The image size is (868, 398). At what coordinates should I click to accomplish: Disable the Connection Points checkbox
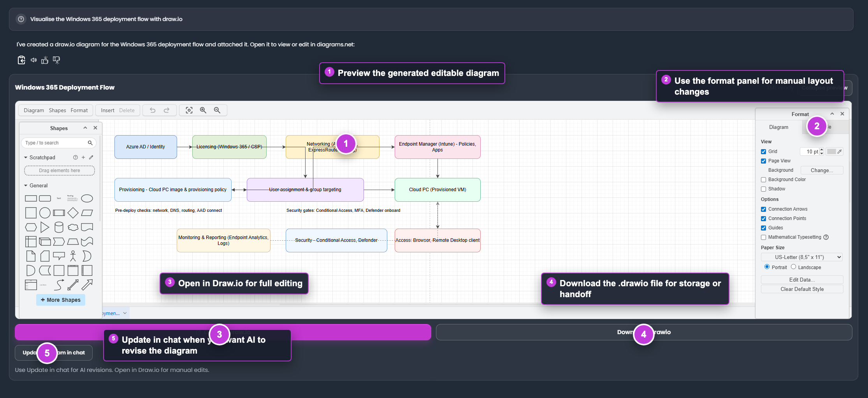763,218
